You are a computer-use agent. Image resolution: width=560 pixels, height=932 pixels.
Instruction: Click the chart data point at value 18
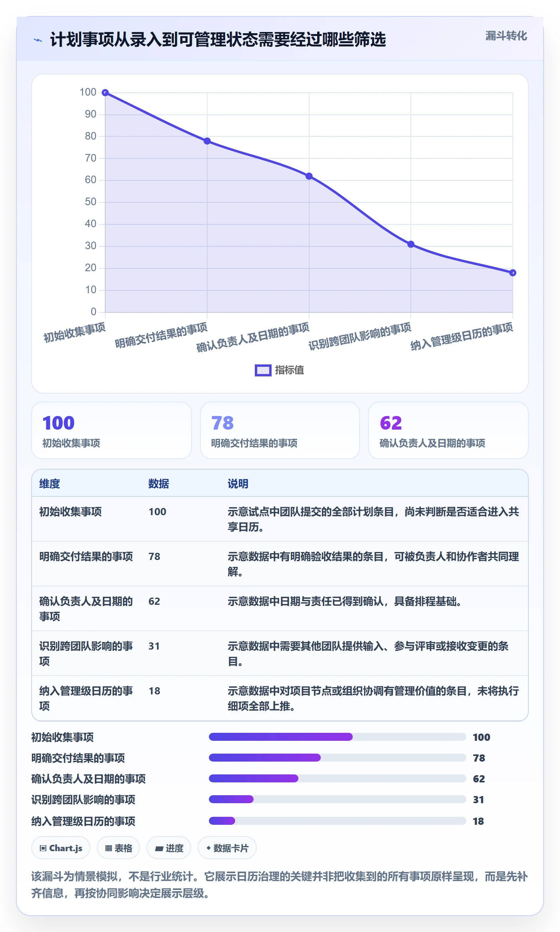coord(513,273)
